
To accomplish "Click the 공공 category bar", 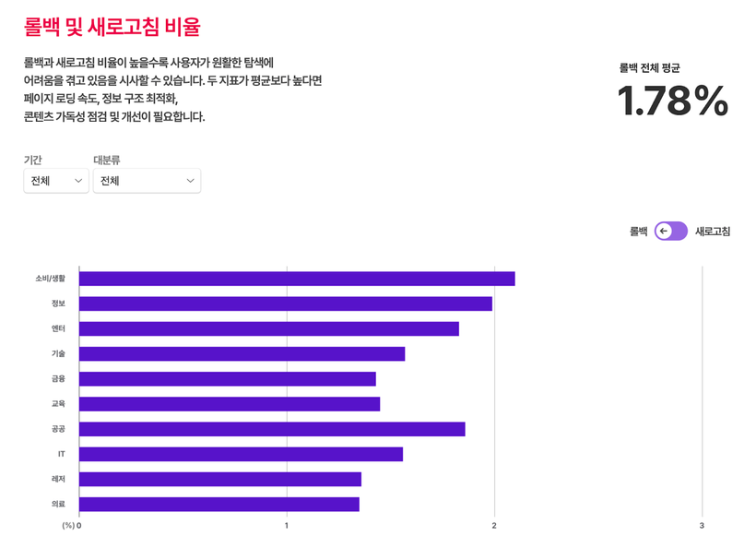I will [x=272, y=429].
